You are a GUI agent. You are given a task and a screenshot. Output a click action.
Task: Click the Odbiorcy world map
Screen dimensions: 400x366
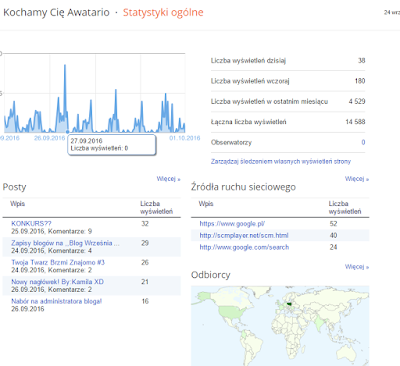(x=280, y=326)
